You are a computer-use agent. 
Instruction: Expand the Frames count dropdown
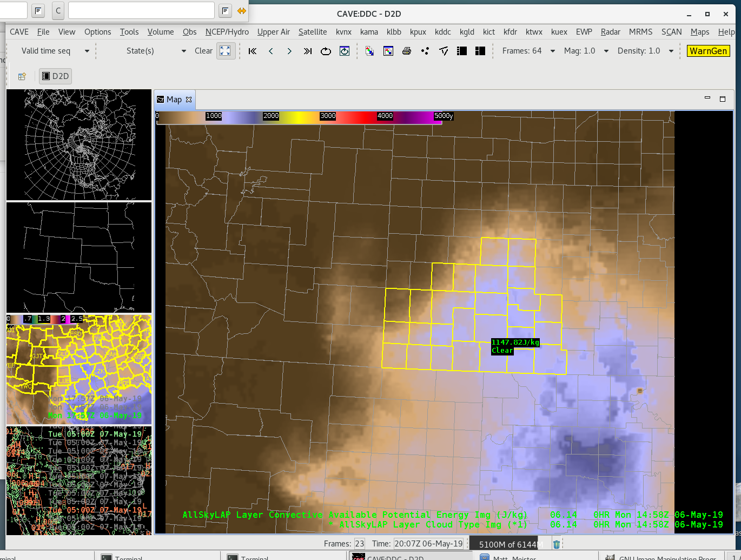(x=552, y=51)
